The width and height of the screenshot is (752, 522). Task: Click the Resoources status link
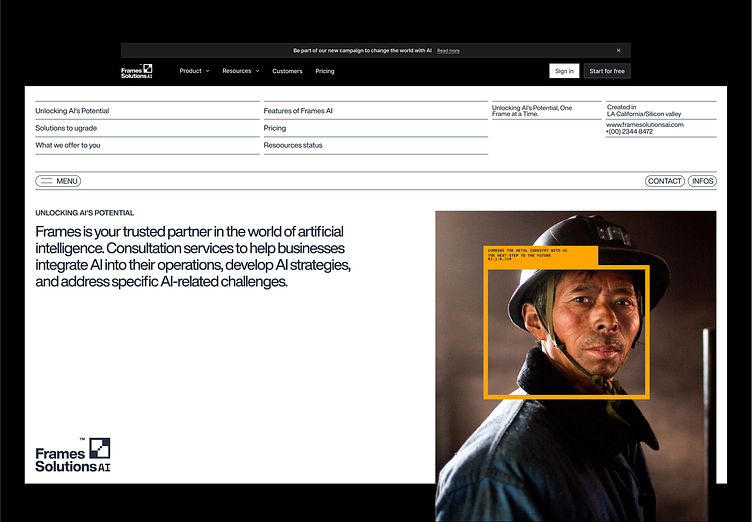click(x=293, y=145)
